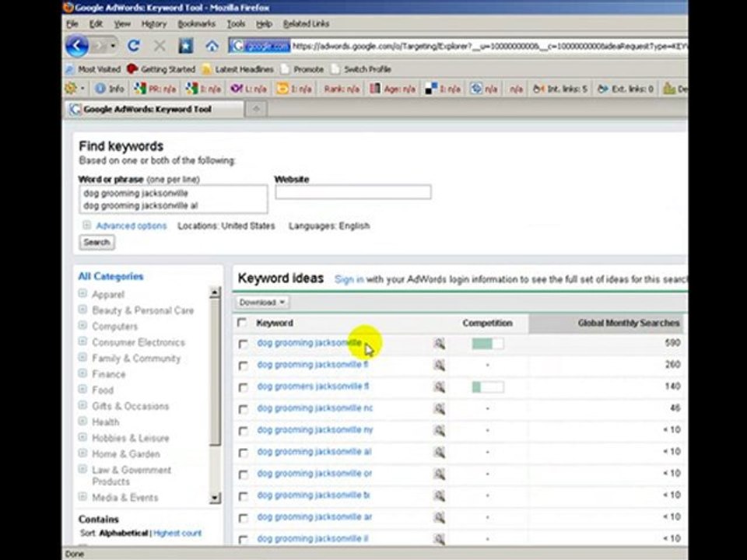Click magnifier icon for dog grooming jacksonville or
Viewport: 747px width, 560px height.
439,474
